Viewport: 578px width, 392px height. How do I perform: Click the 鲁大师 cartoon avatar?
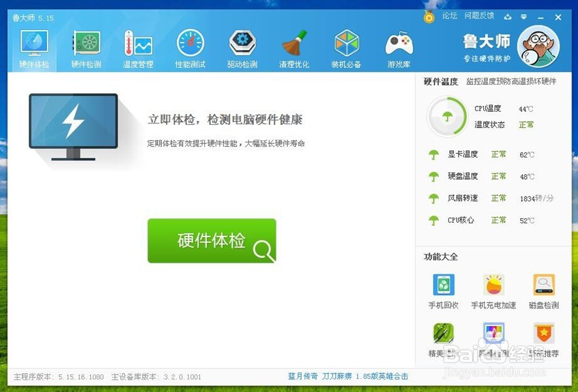pos(539,46)
